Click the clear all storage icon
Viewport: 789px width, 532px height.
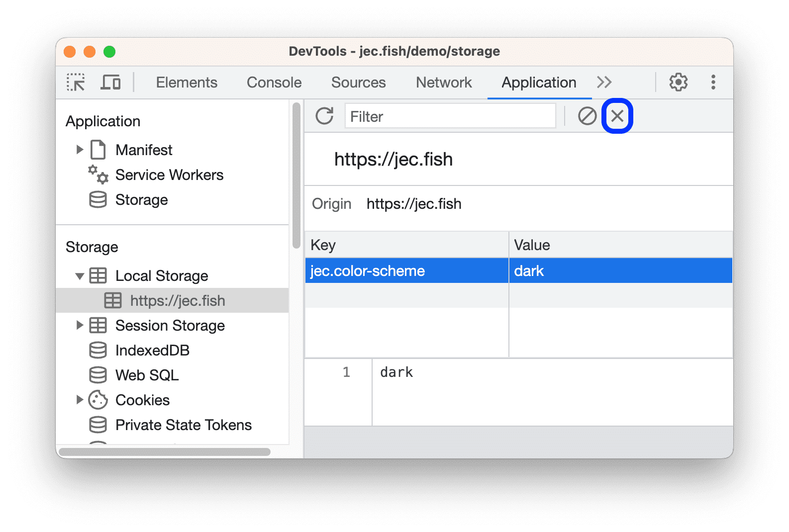[x=587, y=116]
